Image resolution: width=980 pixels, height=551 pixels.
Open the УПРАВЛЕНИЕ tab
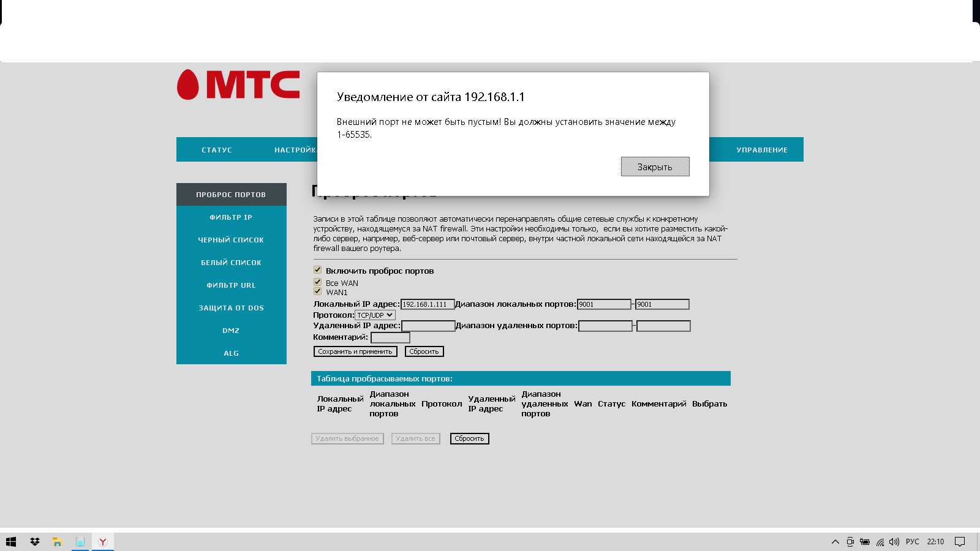tap(762, 150)
